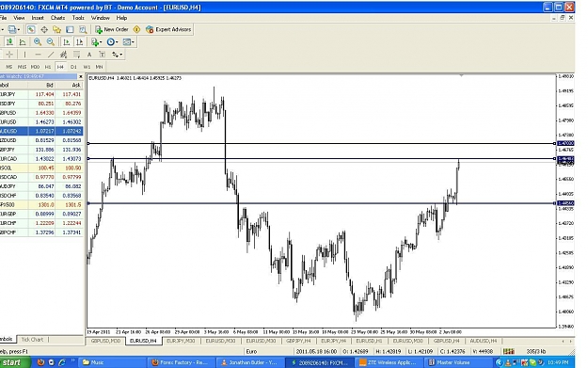This screenshot has width=588, height=368.
Task: Open the Master Volume taskbar window
Action: coord(458,362)
